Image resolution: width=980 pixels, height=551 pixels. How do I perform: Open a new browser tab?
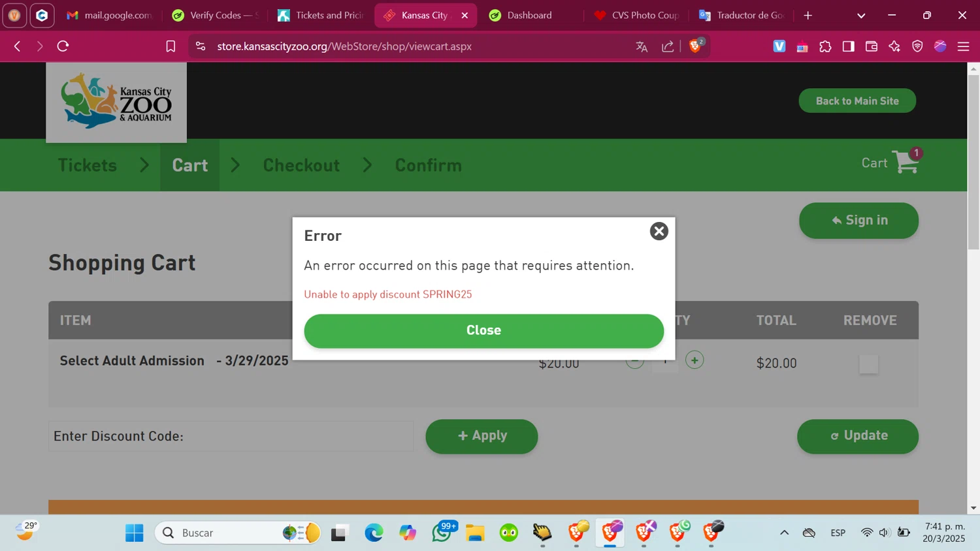coord(808,15)
